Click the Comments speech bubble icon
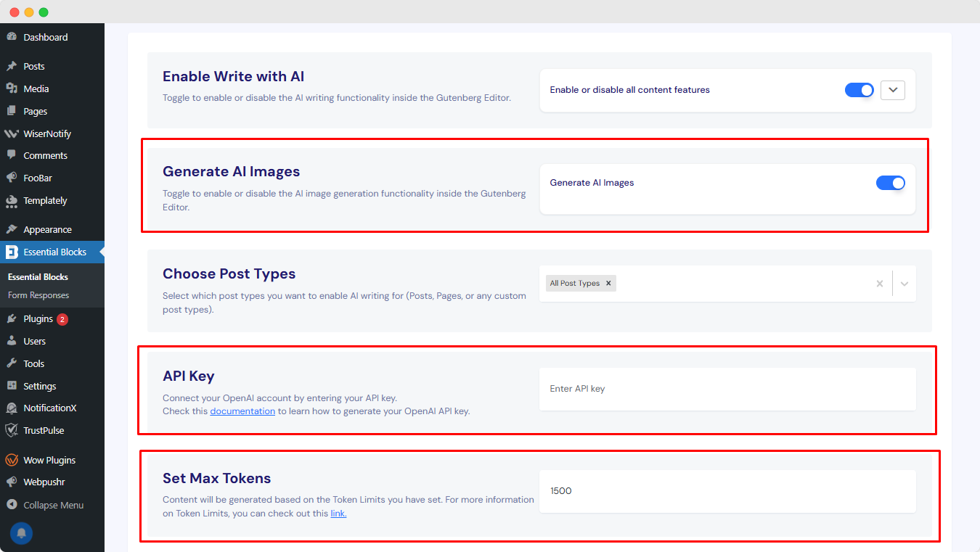 click(12, 155)
